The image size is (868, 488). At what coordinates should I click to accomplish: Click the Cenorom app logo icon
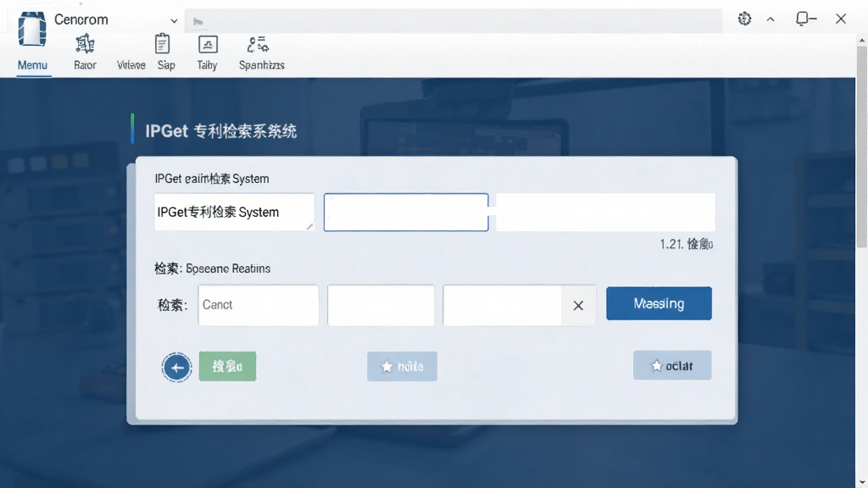[x=32, y=29]
